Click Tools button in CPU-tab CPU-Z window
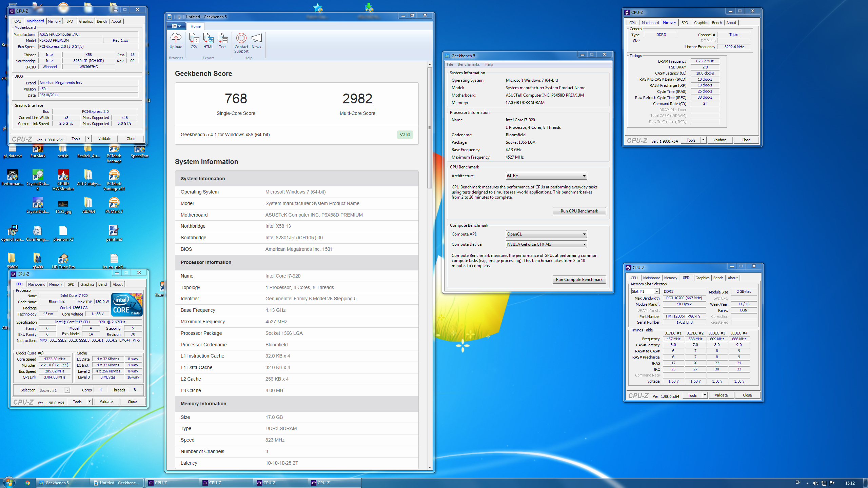 pyautogui.click(x=77, y=402)
